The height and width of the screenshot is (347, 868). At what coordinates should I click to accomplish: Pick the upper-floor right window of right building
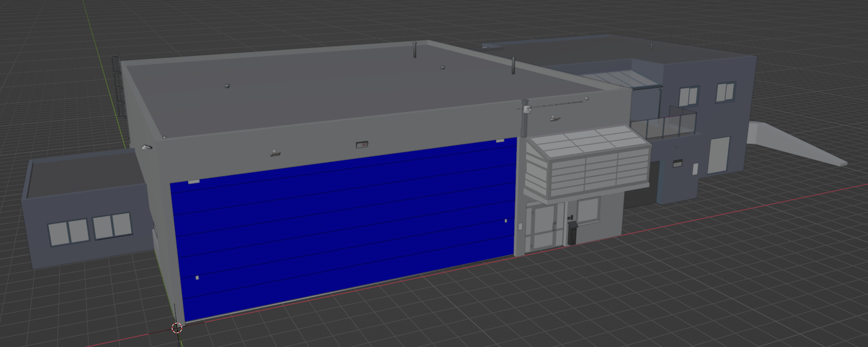point(725,92)
